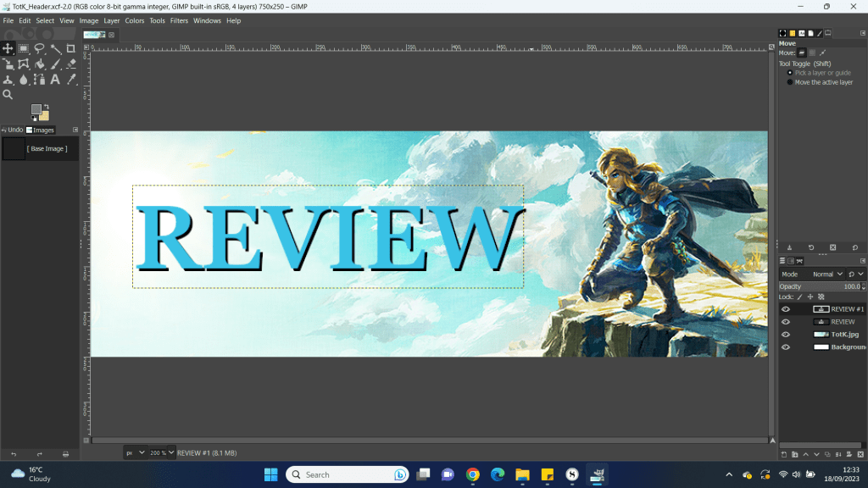Hide the TotK.jpg layer
The height and width of the screenshot is (488, 868).
[x=786, y=335]
